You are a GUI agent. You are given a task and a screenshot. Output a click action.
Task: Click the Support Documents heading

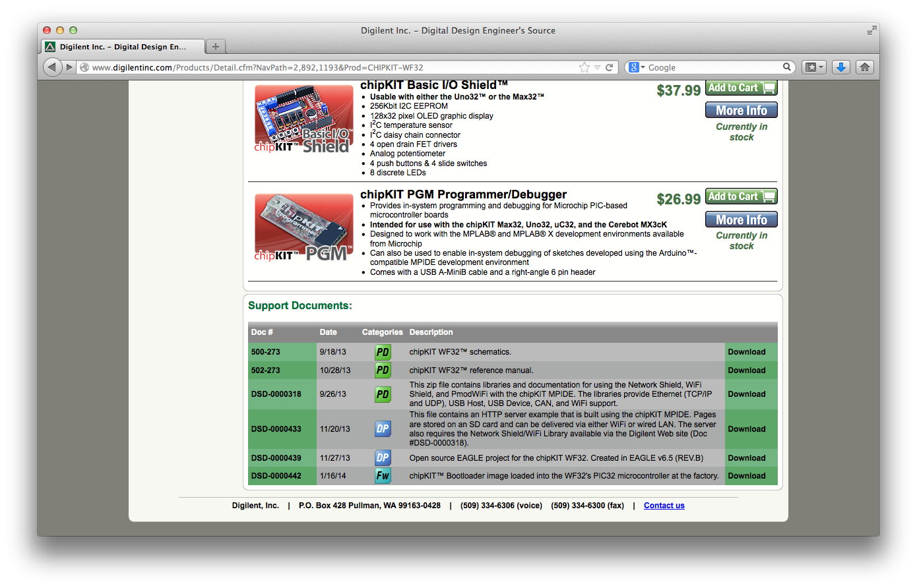click(x=300, y=306)
